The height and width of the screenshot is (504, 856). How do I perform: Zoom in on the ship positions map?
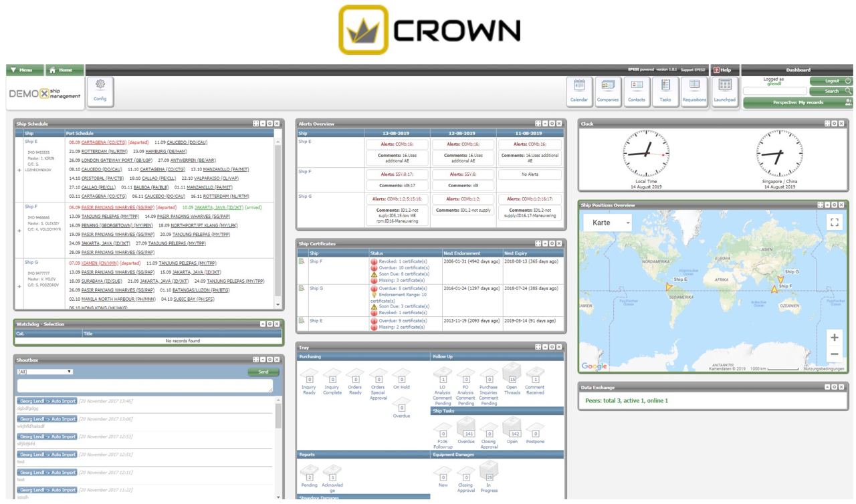point(833,337)
